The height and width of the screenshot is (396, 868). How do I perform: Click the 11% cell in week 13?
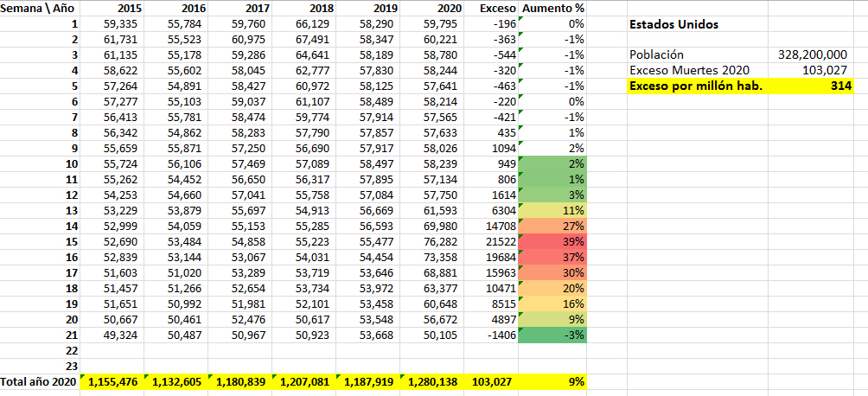tap(552, 210)
